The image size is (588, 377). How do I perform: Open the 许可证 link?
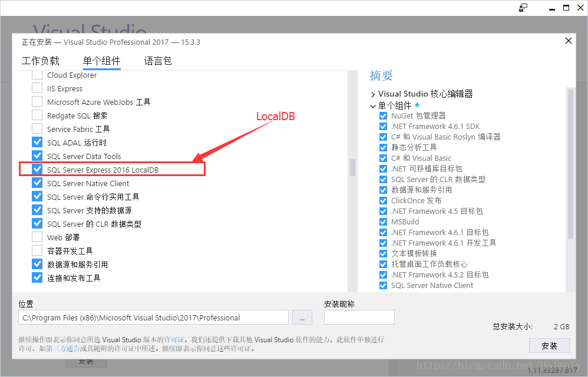click(174, 339)
